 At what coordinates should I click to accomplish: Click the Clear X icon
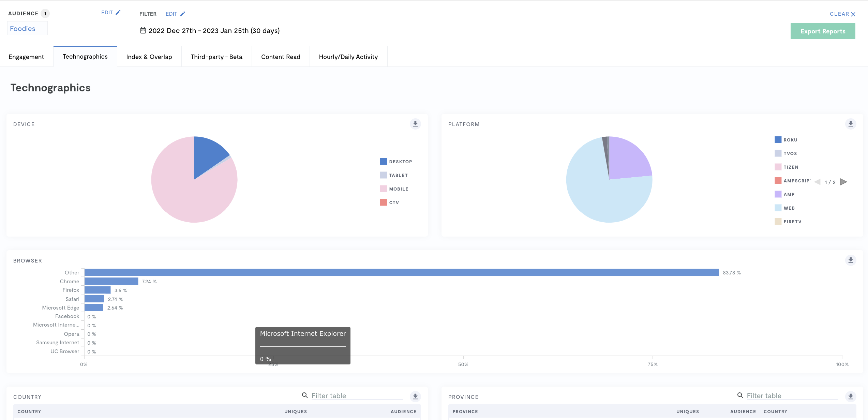click(x=853, y=14)
